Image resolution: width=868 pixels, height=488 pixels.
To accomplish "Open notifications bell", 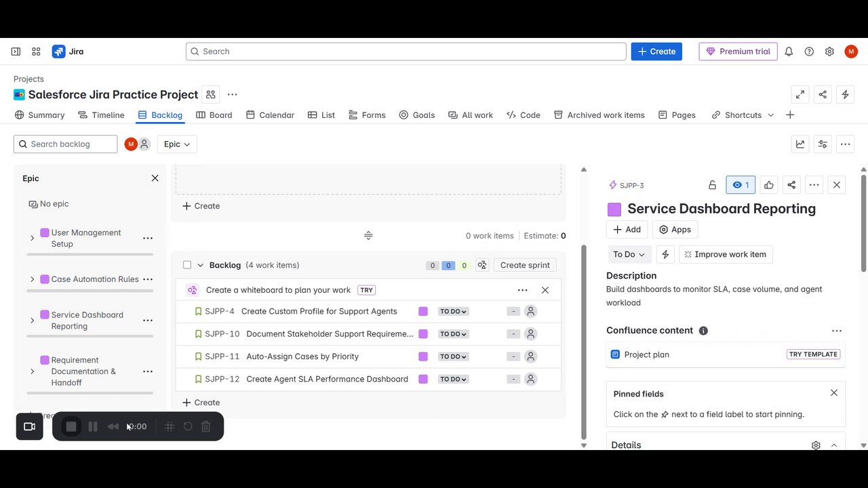I will pyautogui.click(x=789, y=52).
